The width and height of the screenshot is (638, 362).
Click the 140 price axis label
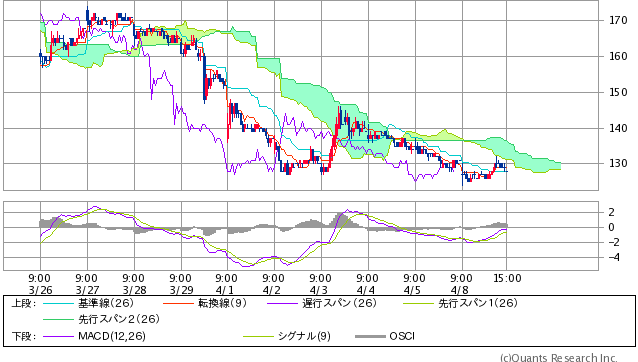(x=618, y=128)
